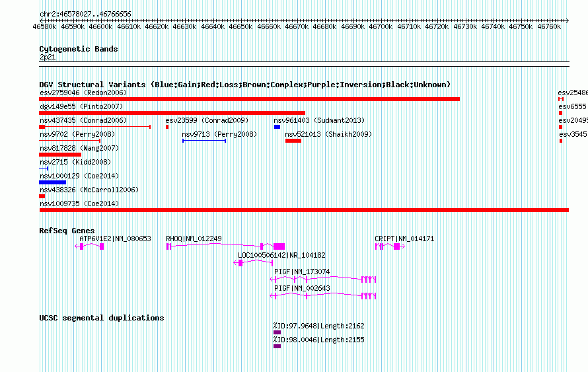The width and height of the screenshot is (588, 372).
Task: Select the blue nsv1000129 gain bar
Action: click(x=52, y=182)
